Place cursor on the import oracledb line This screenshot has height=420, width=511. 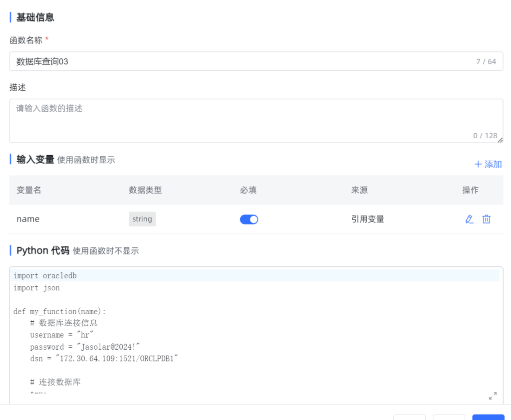pyautogui.click(x=45, y=276)
